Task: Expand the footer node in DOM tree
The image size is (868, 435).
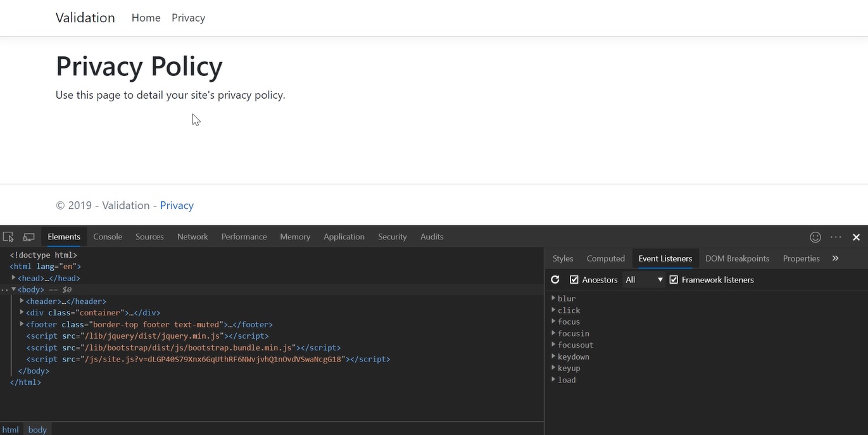Action: pos(22,324)
